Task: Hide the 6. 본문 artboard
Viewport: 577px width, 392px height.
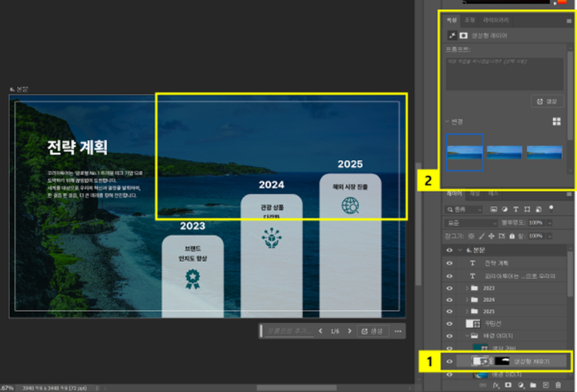Action: coord(449,250)
